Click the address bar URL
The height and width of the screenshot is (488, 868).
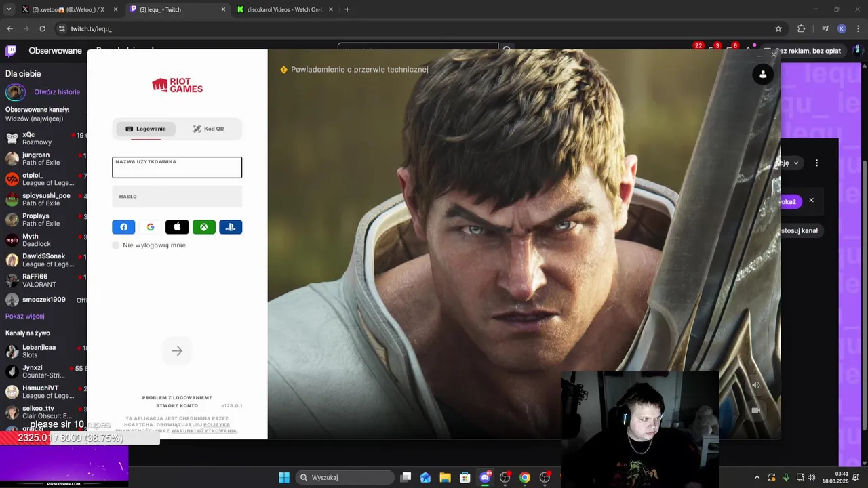coord(91,29)
